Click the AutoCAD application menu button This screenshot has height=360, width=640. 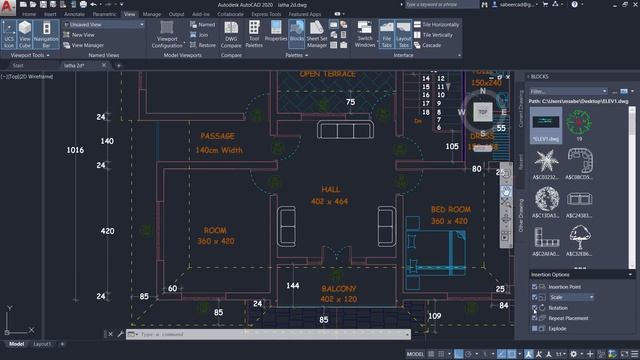pos(7,7)
